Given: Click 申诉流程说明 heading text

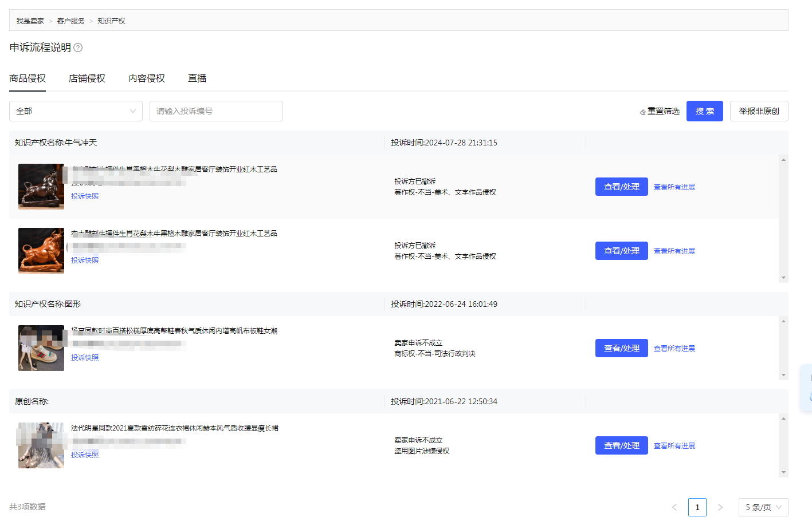Looking at the screenshot, I should point(40,48).
